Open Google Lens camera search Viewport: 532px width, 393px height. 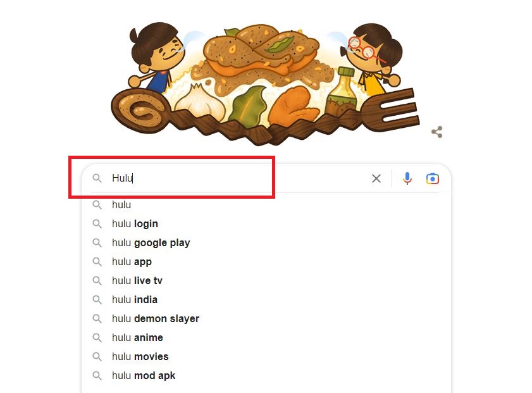coord(433,178)
